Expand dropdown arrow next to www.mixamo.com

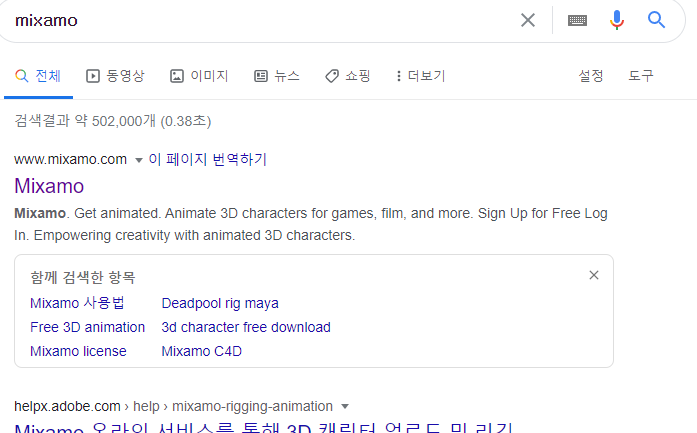(x=139, y=160)
